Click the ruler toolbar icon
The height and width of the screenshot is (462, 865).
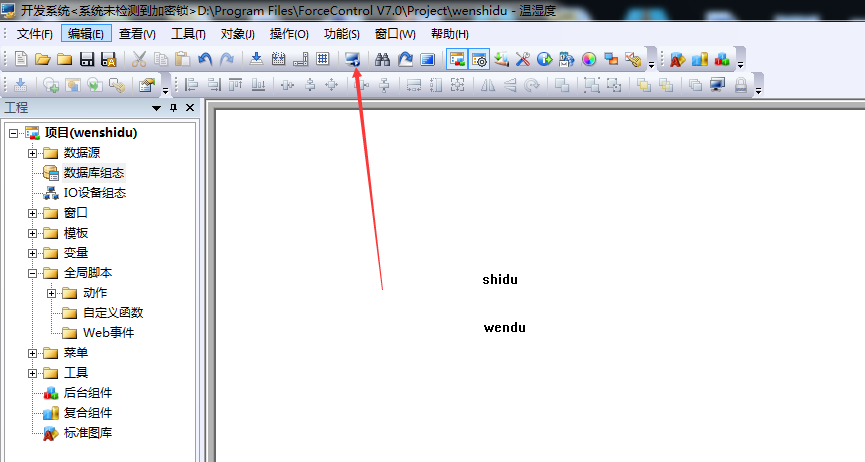click(301, 59)
